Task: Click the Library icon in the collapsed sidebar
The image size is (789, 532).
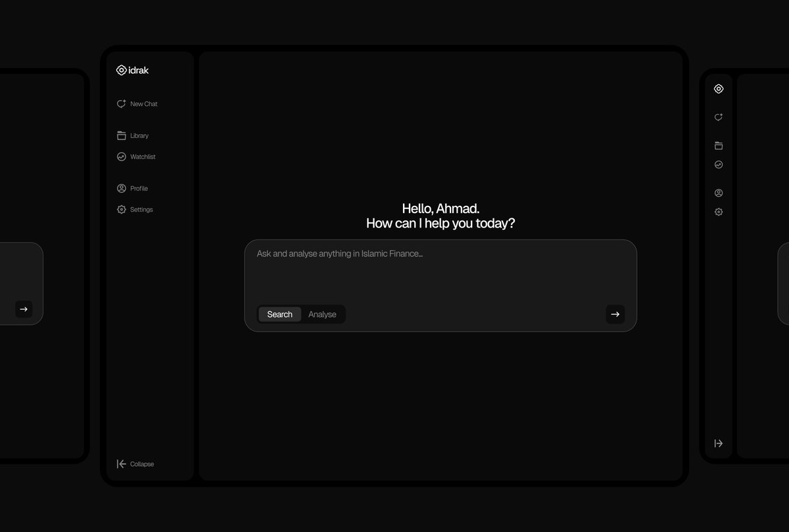Action: pyautogui.click(x=718, y=145)
